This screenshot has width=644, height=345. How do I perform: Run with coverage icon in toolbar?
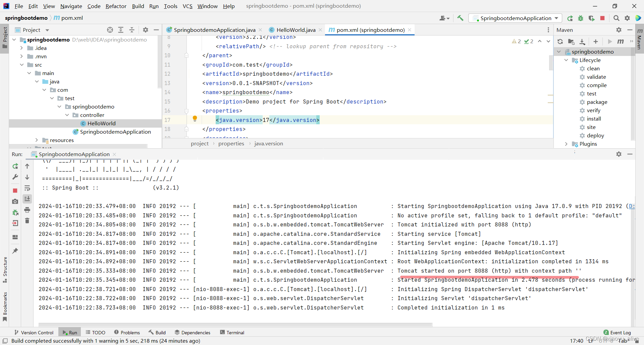click(x=592, y=18)
